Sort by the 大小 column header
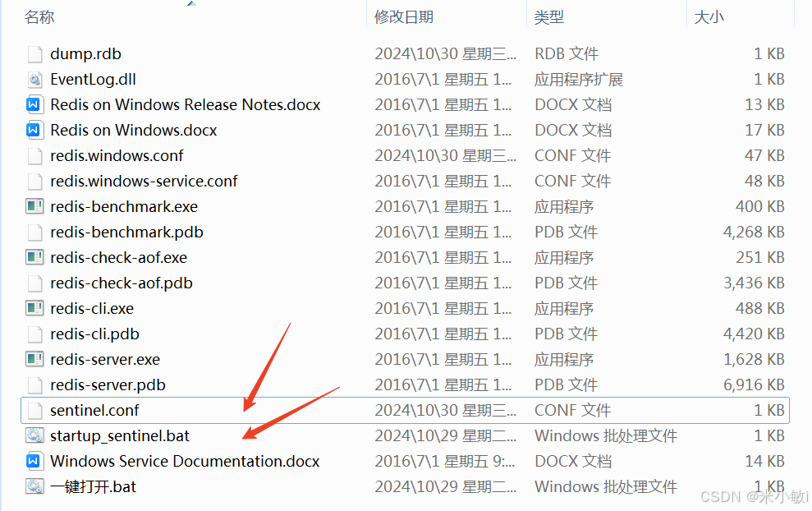Image resolution: width=812 pixels, height=511 pixels. (709, 17)
